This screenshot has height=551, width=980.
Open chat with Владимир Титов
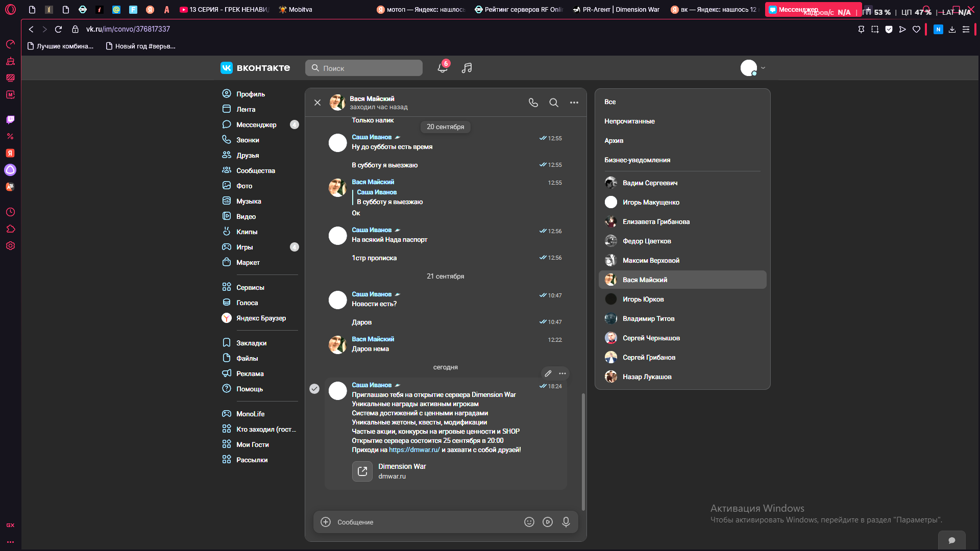(682, 318)
